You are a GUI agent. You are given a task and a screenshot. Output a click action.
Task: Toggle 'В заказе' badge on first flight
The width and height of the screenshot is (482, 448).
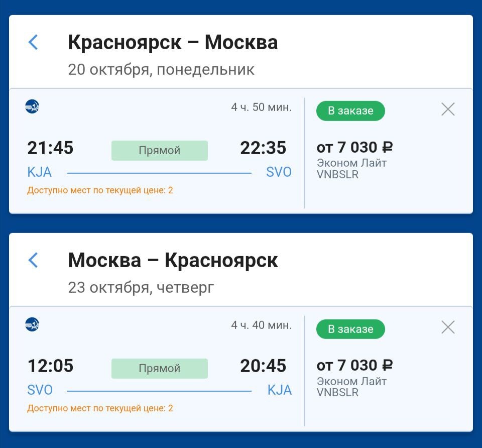350,111
